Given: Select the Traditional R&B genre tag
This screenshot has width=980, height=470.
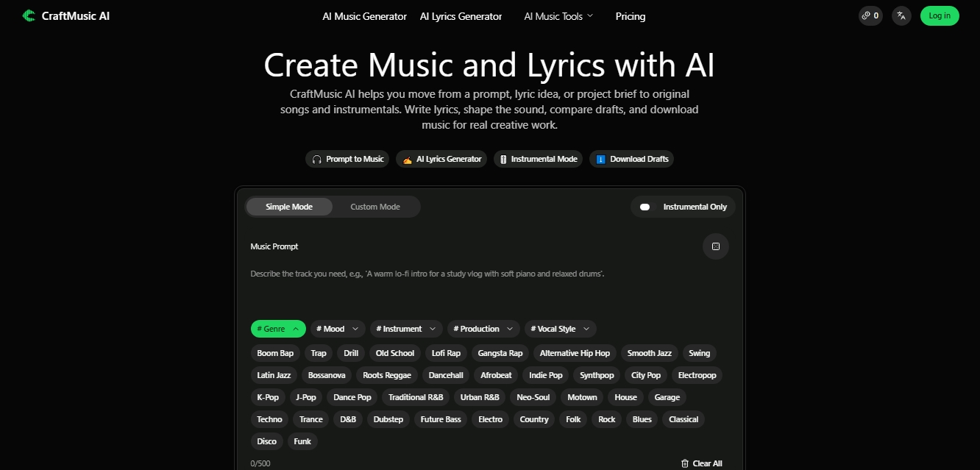Looking at the screenshot, I should (416, 397).
